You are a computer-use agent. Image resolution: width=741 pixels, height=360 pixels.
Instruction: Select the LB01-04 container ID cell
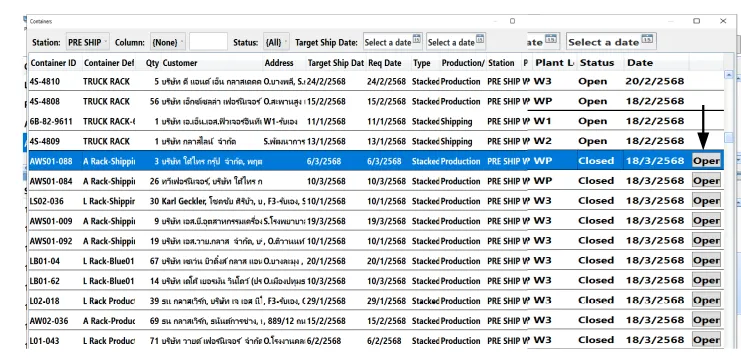[x=55, y=261]
